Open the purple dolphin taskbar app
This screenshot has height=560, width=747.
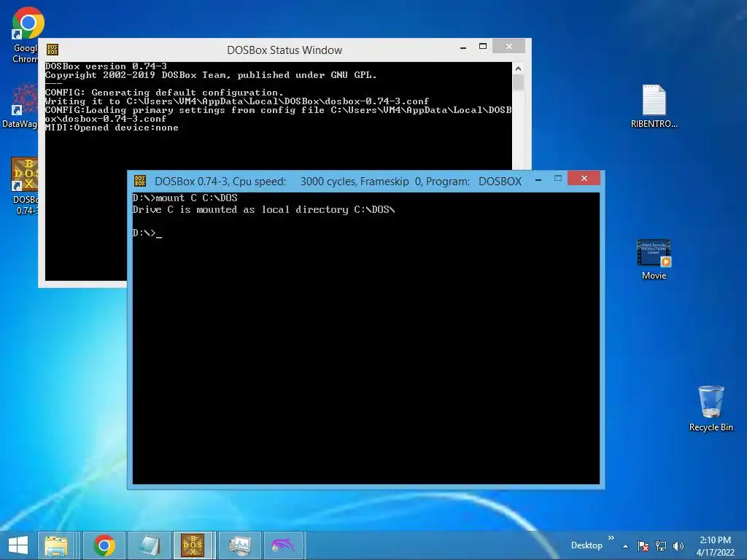pos(283,545)
